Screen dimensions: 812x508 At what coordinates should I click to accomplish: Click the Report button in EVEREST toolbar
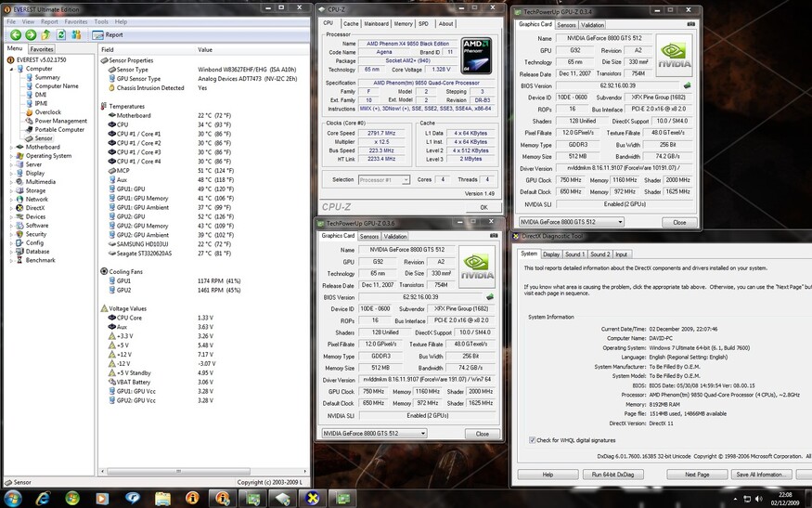pyautogui.click(x=108, y=34)
